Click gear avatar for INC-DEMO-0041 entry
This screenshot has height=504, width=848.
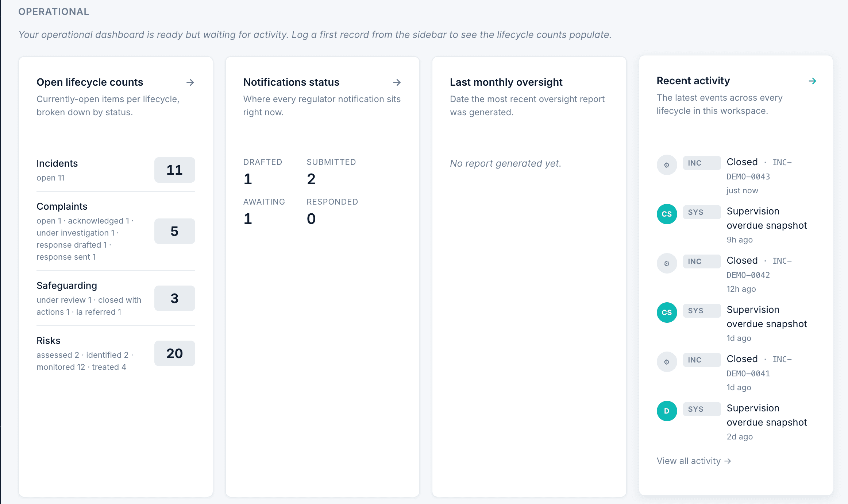pyautogui.click(x=667, y=362)
